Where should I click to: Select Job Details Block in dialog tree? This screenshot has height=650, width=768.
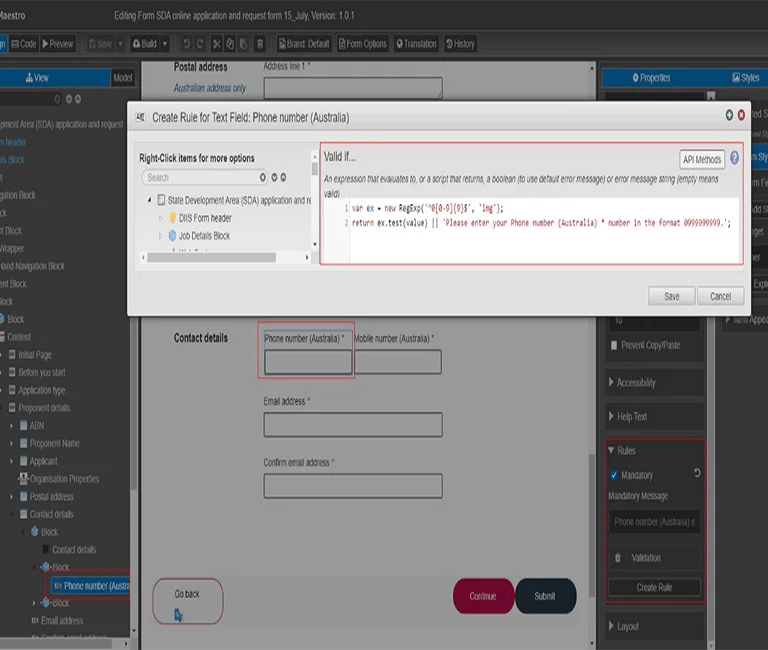pos(199,236)
